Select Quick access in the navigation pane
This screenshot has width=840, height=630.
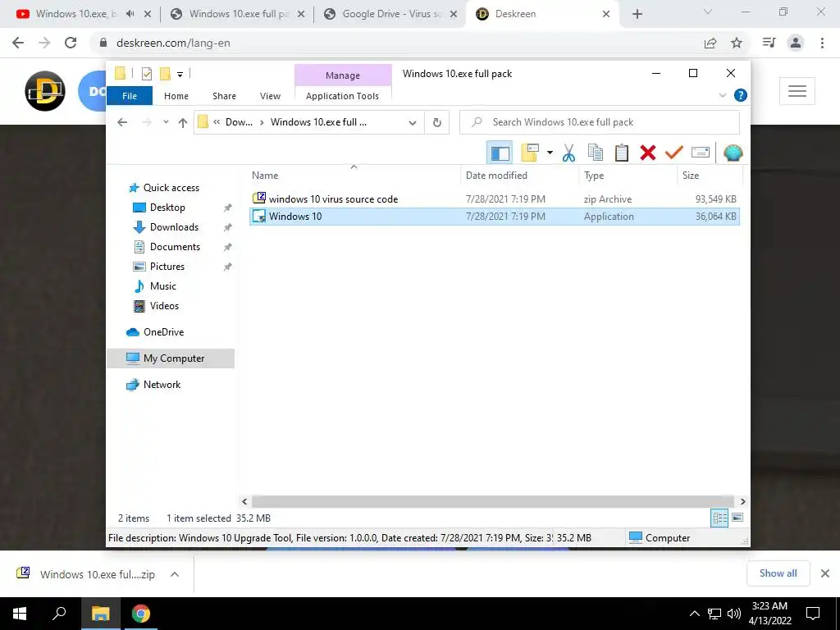point(171,188)
